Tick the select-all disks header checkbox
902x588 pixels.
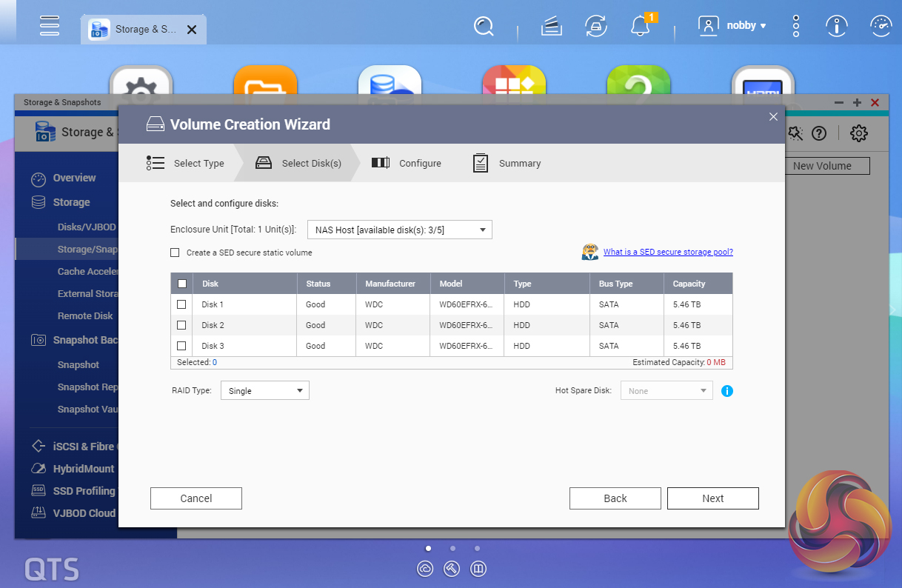(x=181, y=284)
